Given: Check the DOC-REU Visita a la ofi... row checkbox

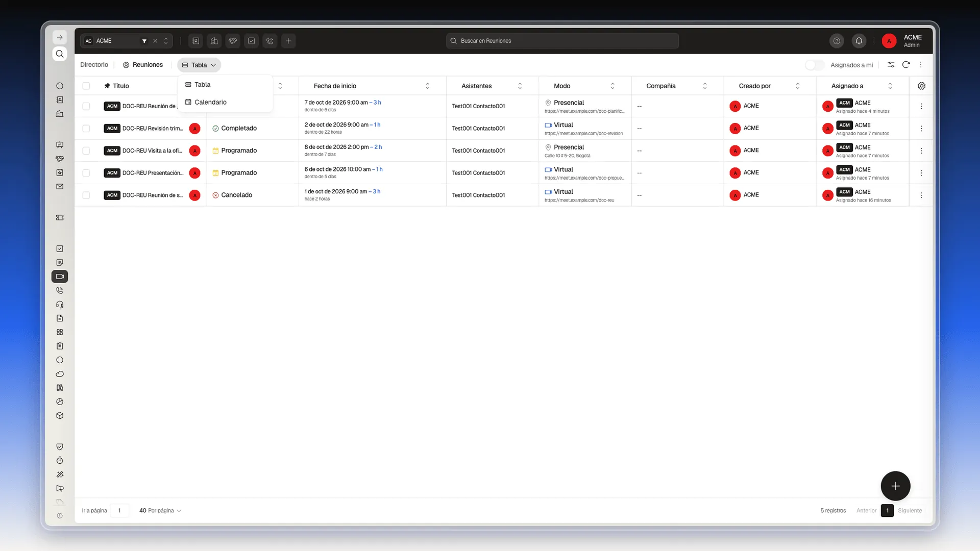Looking at the screenshot, I should point(86,151).
